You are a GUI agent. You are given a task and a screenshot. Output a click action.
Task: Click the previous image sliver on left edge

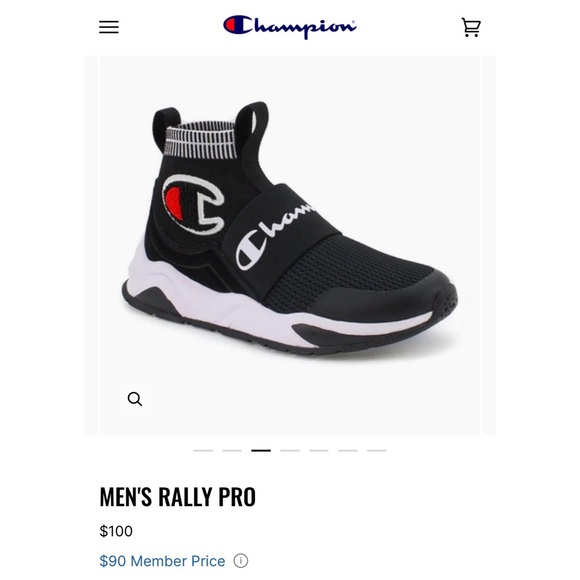[x=91, y=245]
